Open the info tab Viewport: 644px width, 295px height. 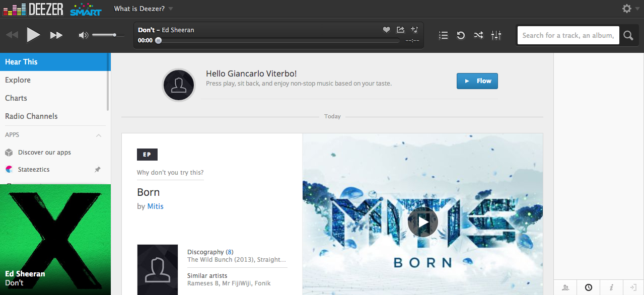[x=611, y=287]
